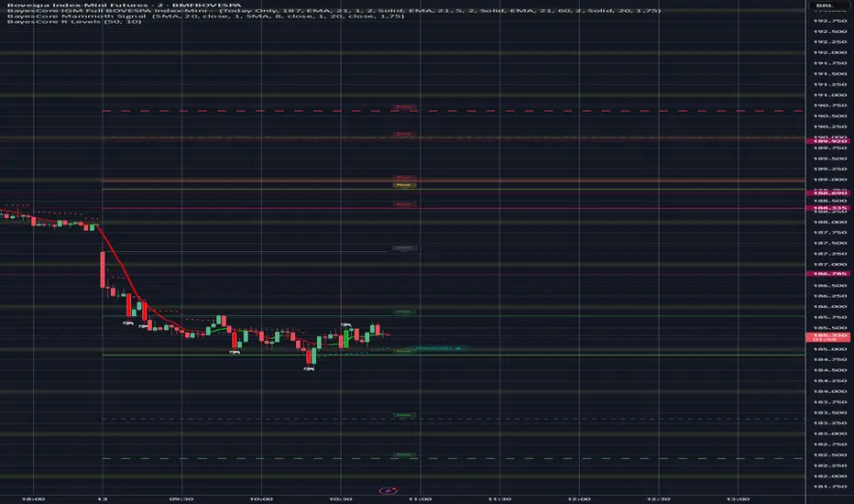Click the lightning event icon on time axis
The image size is (854, 504).
coord(389,490)
